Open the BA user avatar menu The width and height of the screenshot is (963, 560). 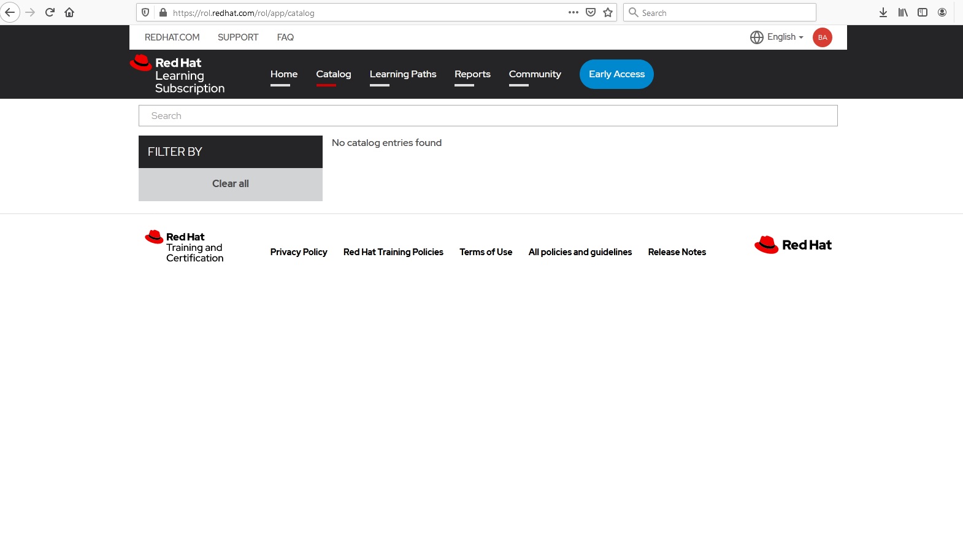(x=822, y=37)
